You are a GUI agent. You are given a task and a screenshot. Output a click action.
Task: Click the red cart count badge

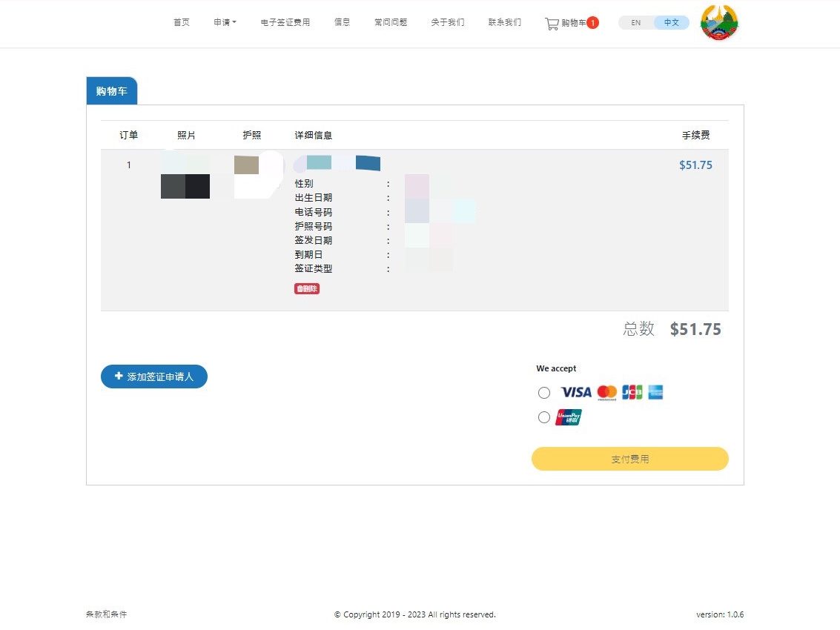click(x=592, y=22)
